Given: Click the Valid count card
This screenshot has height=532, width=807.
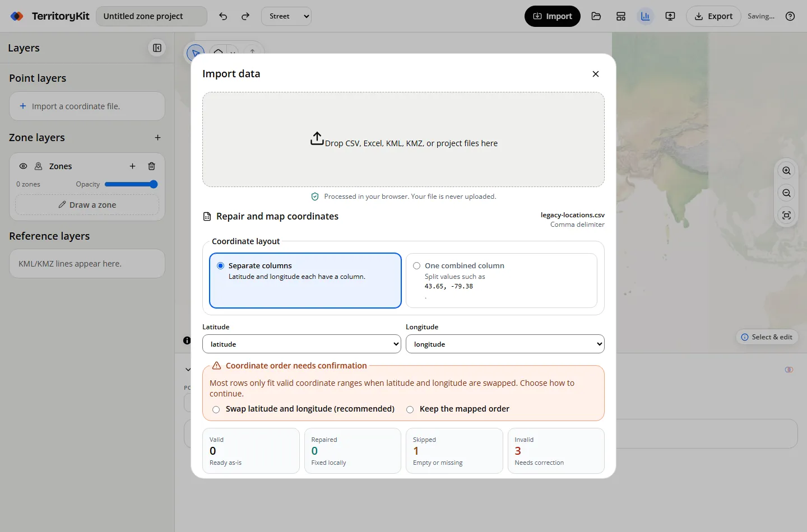Looking at the screenshot, I should (x=251, y=451).
